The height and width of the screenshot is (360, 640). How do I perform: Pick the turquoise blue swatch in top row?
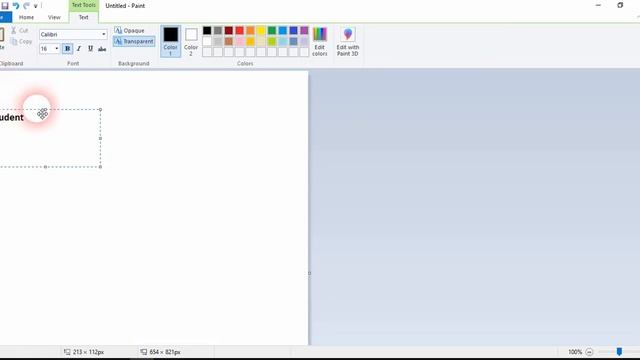pos(283,31)
